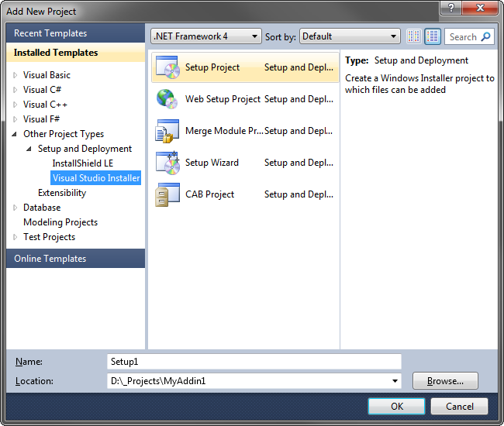The height and width of the screenshot is (426, 504).
Task: Click the Cancel button
Action: [459, 407]
